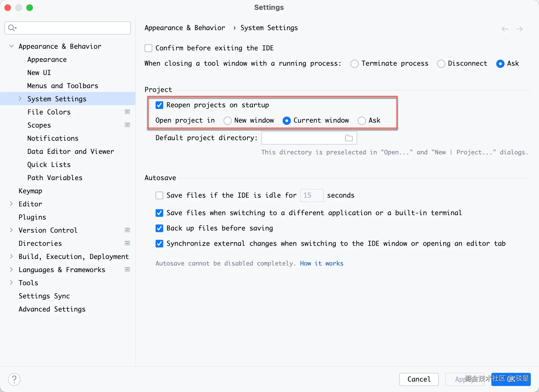Click the forward navigation arrow
Image resolution: width=539 pixels, height=392 pixels.
point(519,29)
